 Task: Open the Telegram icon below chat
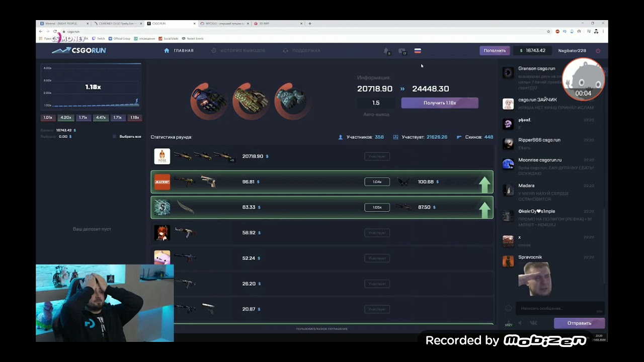520,323
